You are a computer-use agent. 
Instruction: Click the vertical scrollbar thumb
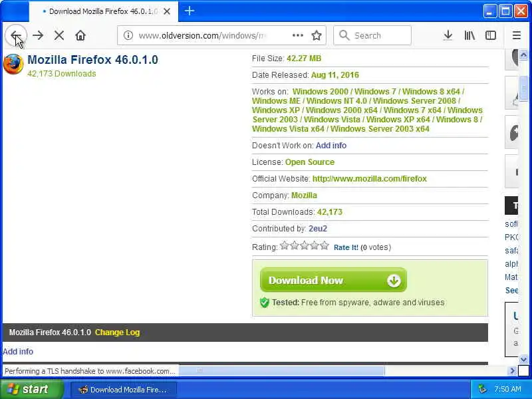click(x=523, y=88)
